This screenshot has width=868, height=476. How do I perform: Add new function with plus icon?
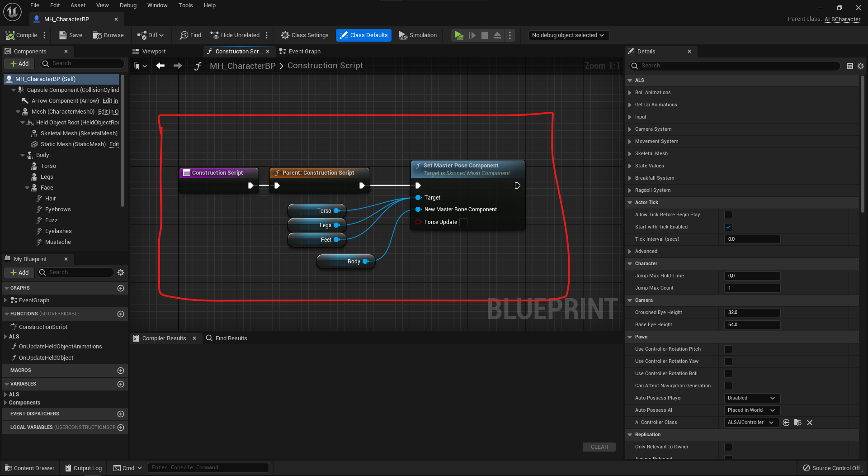click(121, 314)
